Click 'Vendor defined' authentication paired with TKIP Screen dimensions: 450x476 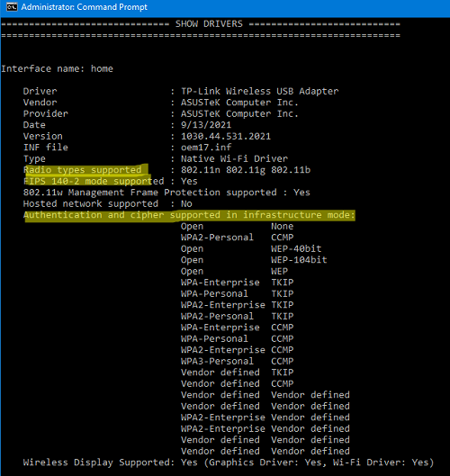pyautogui.click(x=220, y=372)
